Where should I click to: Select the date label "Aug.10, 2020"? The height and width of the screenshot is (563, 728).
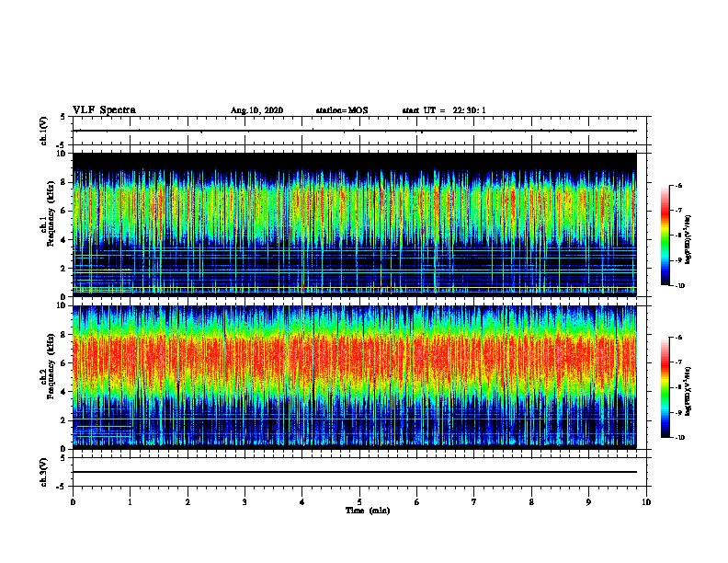click(256, 110)
